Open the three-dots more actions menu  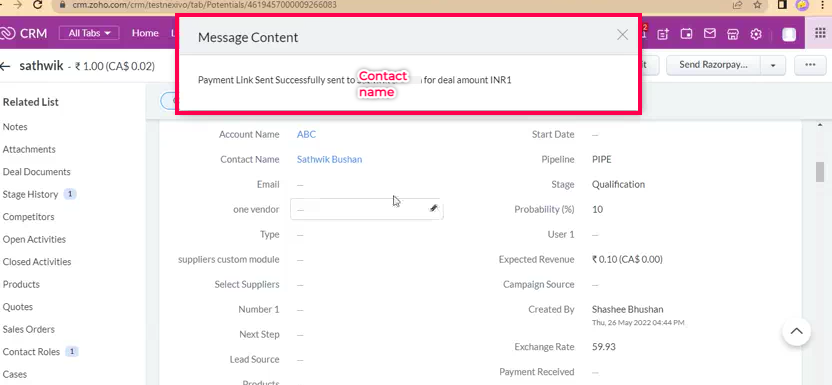point(810,65)
